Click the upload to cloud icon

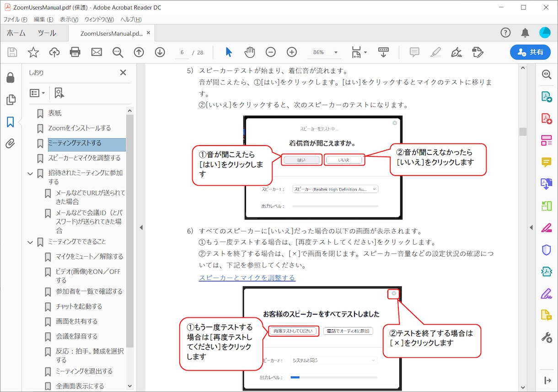54,52
